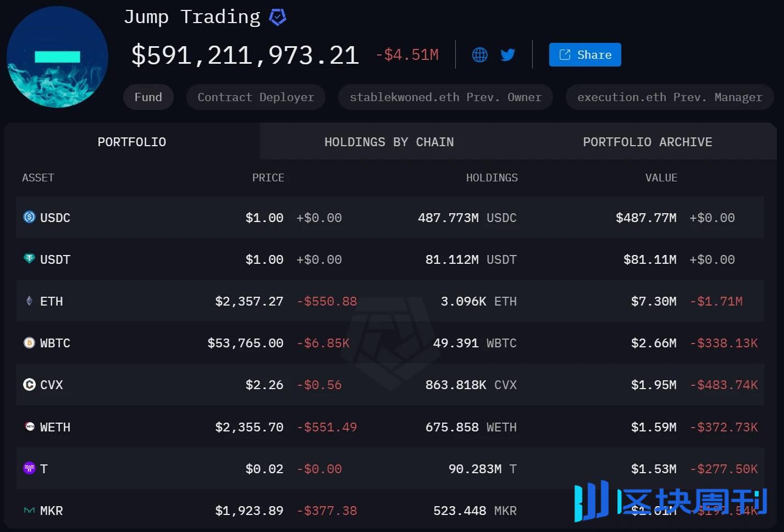Click the WETH token icon
Image resolution: width=784 pixels, height=532 pixels.
click(29, 426)
